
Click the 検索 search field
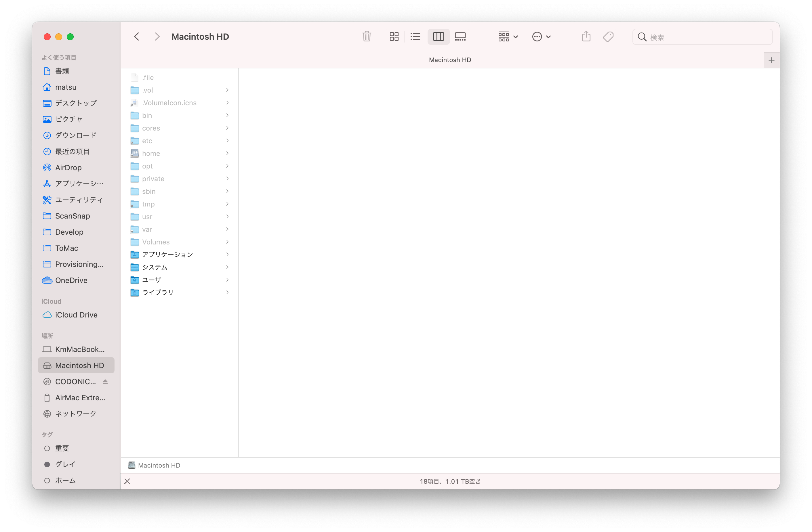[702, 37]
